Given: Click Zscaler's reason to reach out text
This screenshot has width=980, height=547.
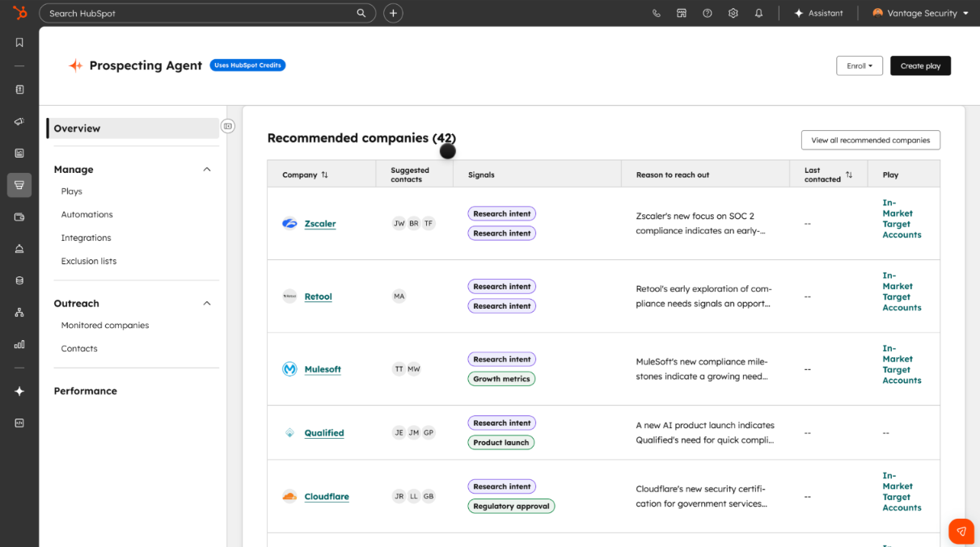Looking at the screenshot, I should coord(700,224).
